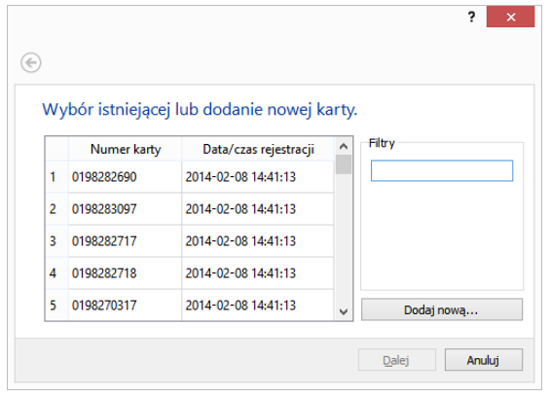Click row header 3 in the table
550x397 pixels.
57,242
